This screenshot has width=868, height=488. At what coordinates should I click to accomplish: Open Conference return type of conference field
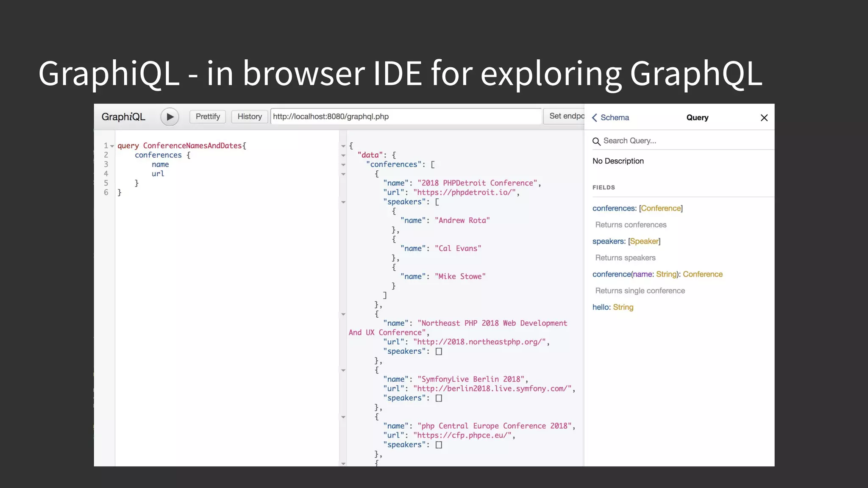tap(702, 274)
